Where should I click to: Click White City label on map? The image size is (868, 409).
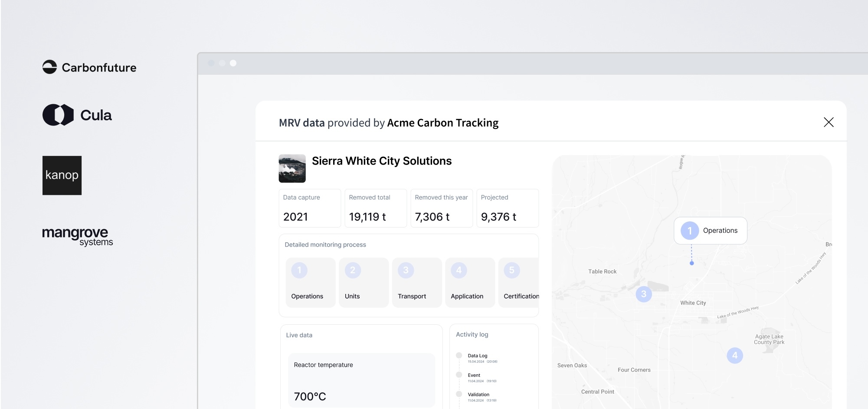693,303
